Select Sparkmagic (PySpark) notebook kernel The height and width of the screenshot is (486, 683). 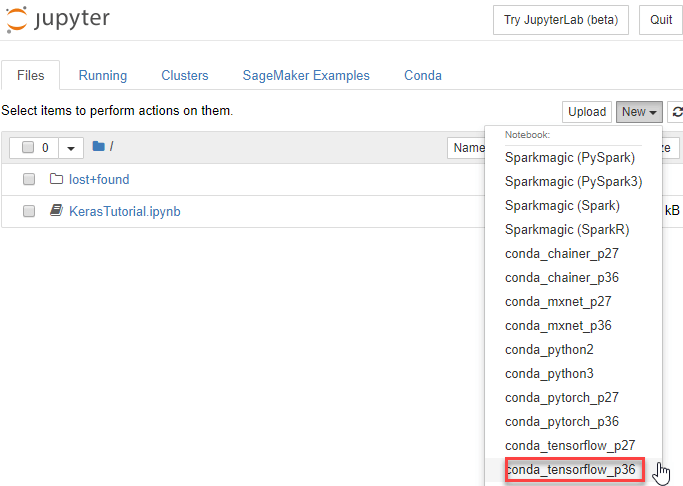pos(570,157)
